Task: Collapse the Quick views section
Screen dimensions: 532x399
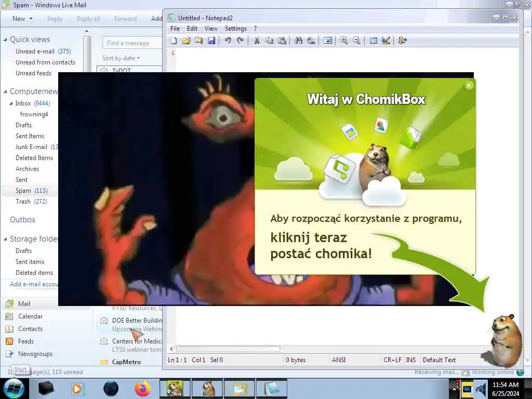Action: [5, 39]
